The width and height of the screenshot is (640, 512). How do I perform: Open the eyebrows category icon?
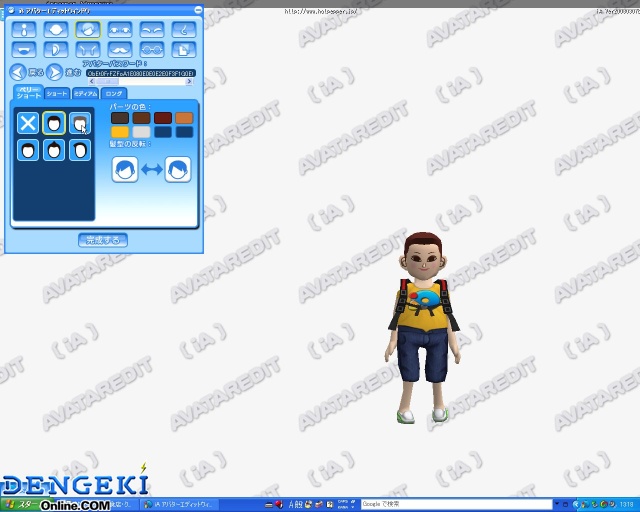[152, 30]
